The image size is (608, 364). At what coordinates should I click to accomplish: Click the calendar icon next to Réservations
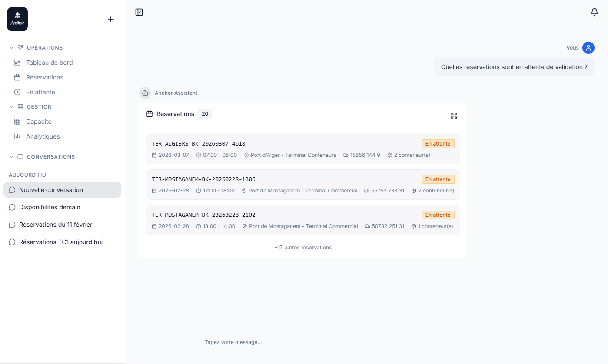17,77
